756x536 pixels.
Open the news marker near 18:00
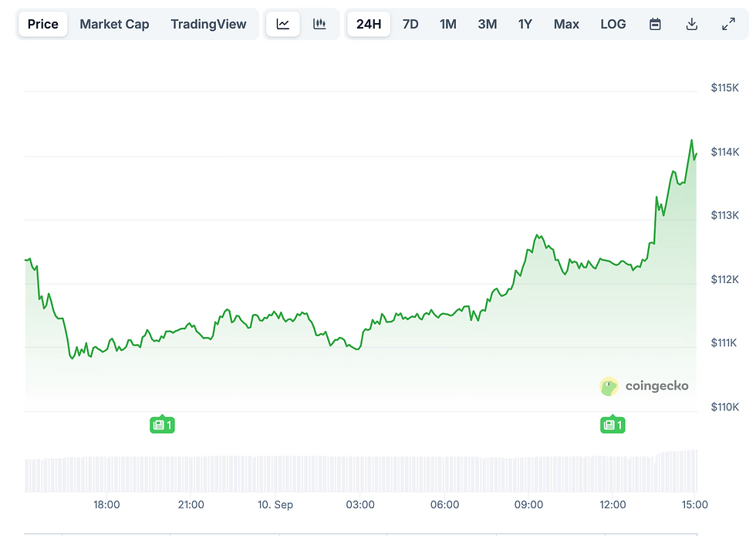coord(162,424)
